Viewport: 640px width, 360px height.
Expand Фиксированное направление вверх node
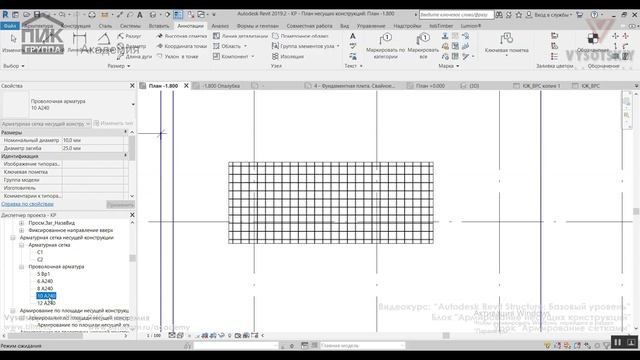coord(22,230)
